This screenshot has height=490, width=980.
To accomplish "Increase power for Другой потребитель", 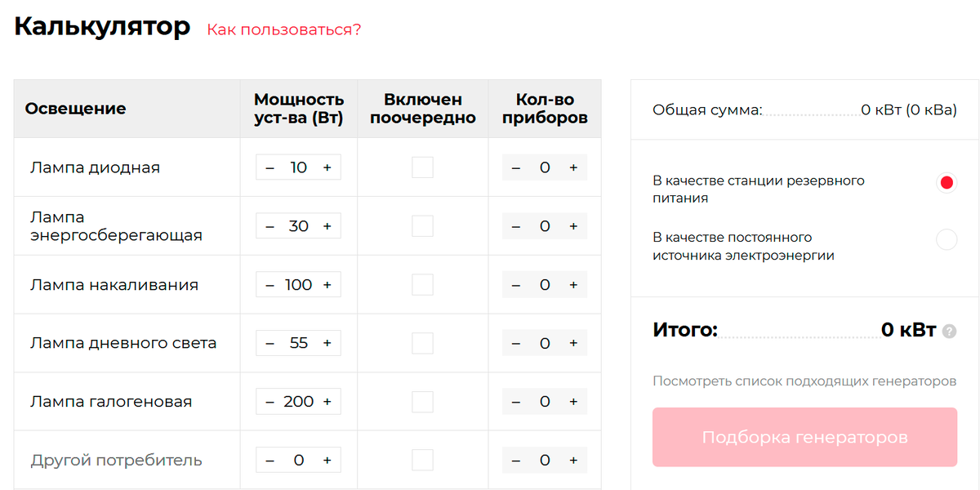I will 327,460.
